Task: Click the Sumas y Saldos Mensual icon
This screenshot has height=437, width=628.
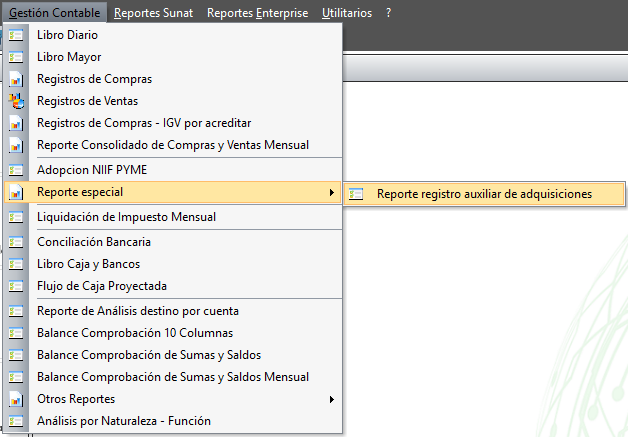Action: (x=16, y=377)
